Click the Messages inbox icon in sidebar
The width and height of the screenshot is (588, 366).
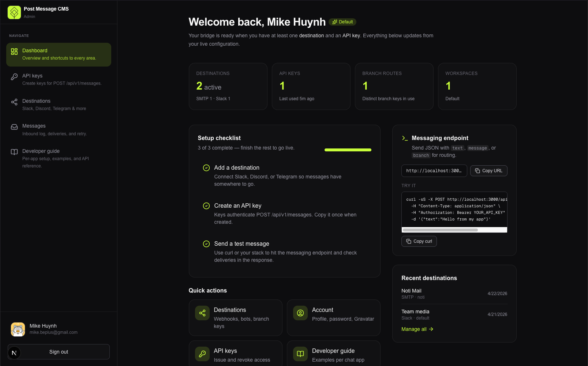(14, 127)
